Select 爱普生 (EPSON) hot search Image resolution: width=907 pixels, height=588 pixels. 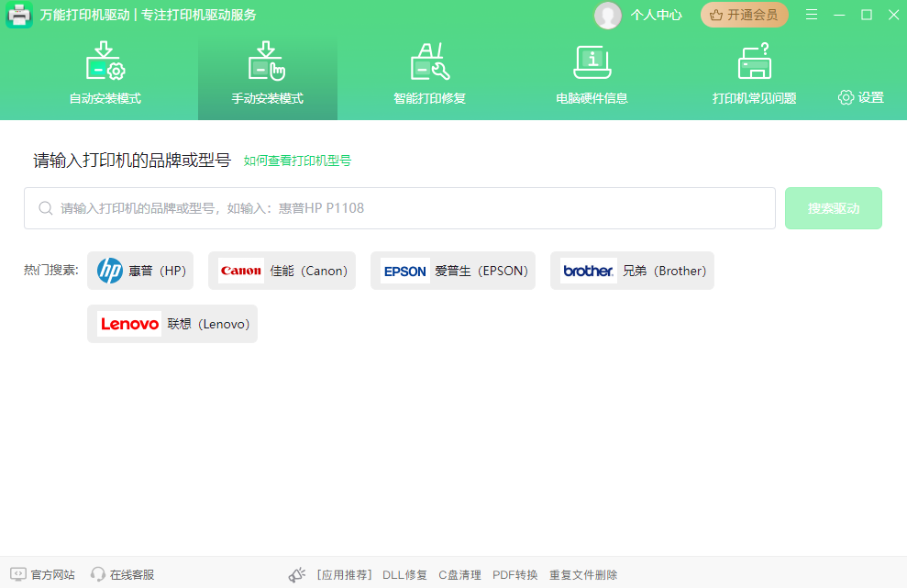[453, 271]
